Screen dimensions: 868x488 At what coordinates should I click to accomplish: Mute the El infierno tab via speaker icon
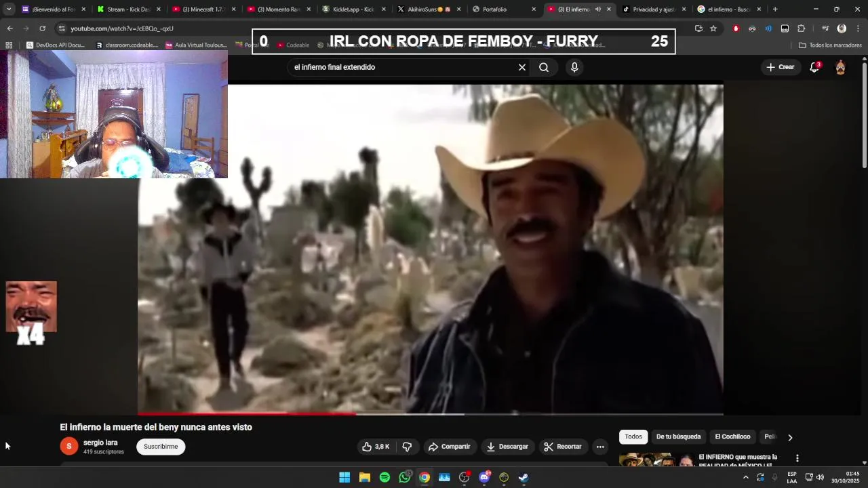point(597,9)
